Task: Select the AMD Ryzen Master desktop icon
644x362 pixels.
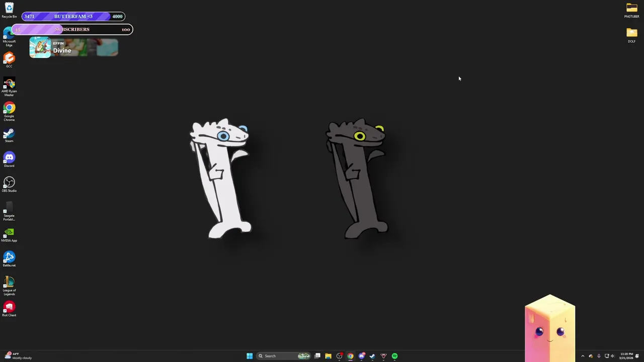Action: click(9, 87)
